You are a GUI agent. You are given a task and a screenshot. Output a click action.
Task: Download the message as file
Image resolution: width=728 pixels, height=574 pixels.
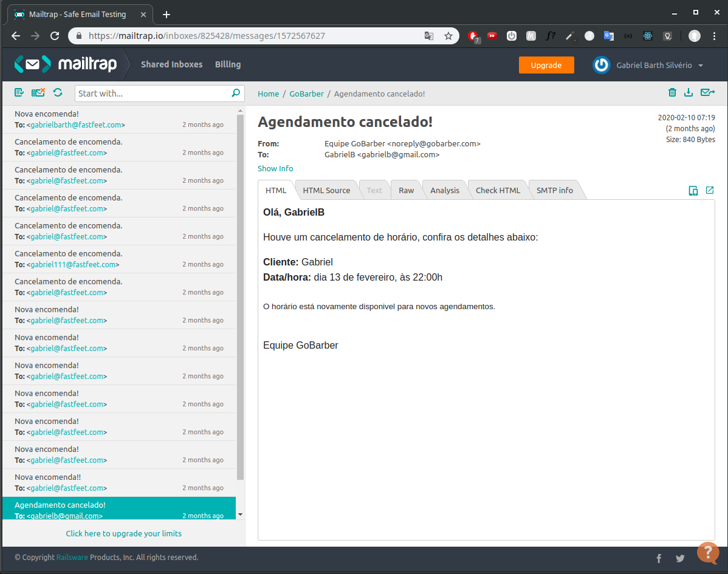(689, 92)
